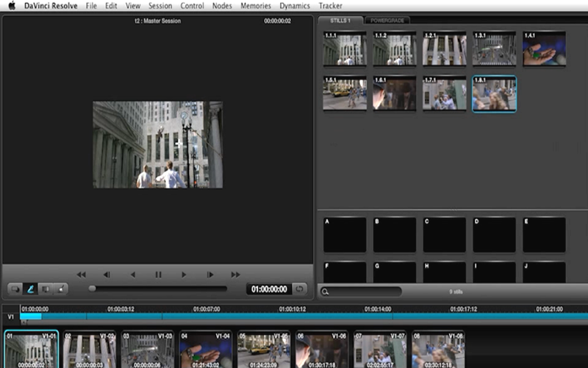
Task: Toggle loop playback beside timecode
Action: (299, 289)
